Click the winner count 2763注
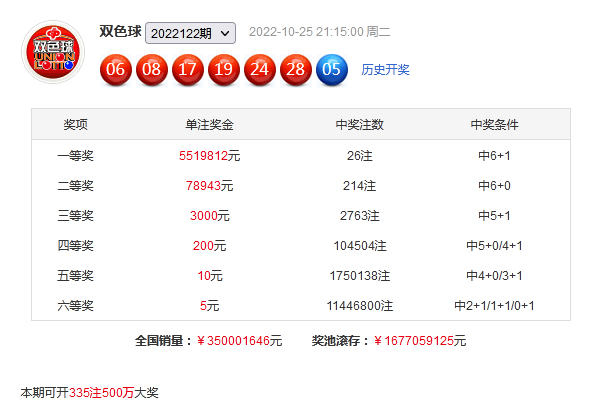The height and width of the screenshot is (420, 601). (360, 216)
